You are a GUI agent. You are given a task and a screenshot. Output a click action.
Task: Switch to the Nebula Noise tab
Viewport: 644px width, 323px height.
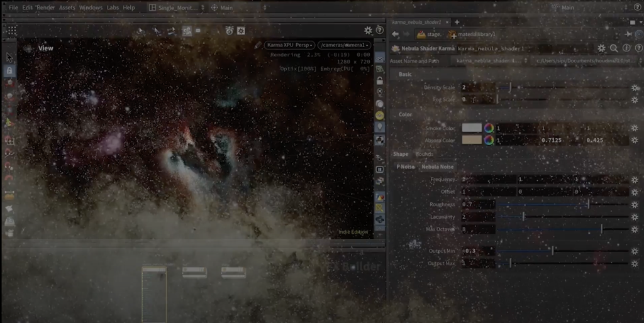[x=438, y=167]
